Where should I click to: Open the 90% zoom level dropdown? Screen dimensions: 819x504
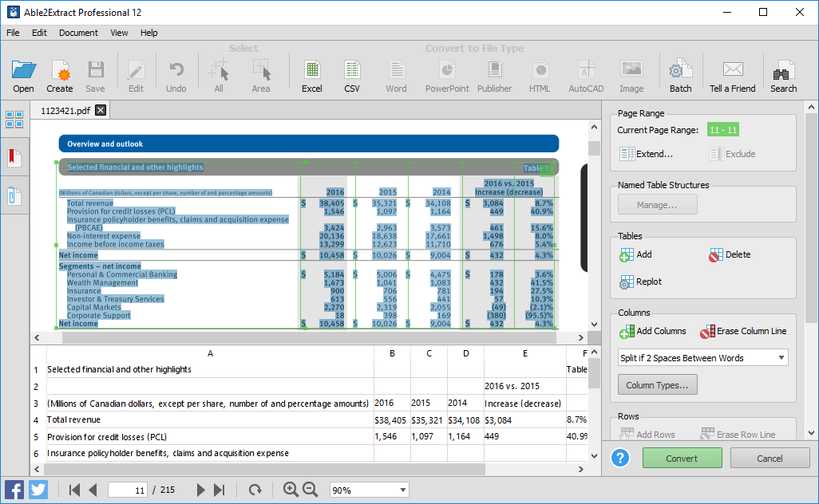coord(369,490)
